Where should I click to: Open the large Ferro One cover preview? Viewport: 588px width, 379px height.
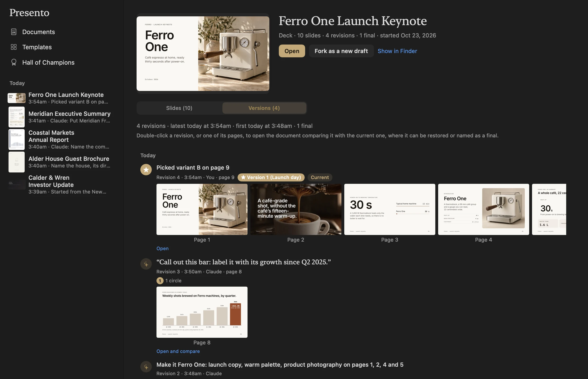(x=203, y=54)
